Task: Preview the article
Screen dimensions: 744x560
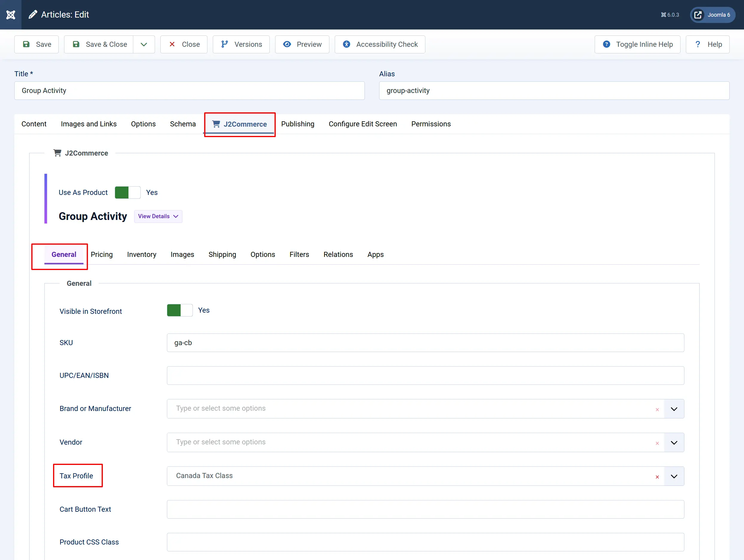Action: pos(302,44)
